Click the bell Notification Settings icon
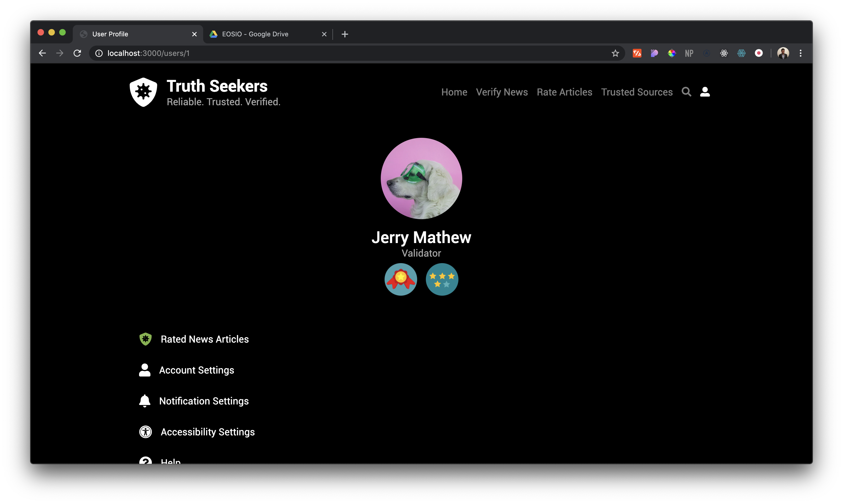This screenshot has height=504, width=843. [144, 401]
